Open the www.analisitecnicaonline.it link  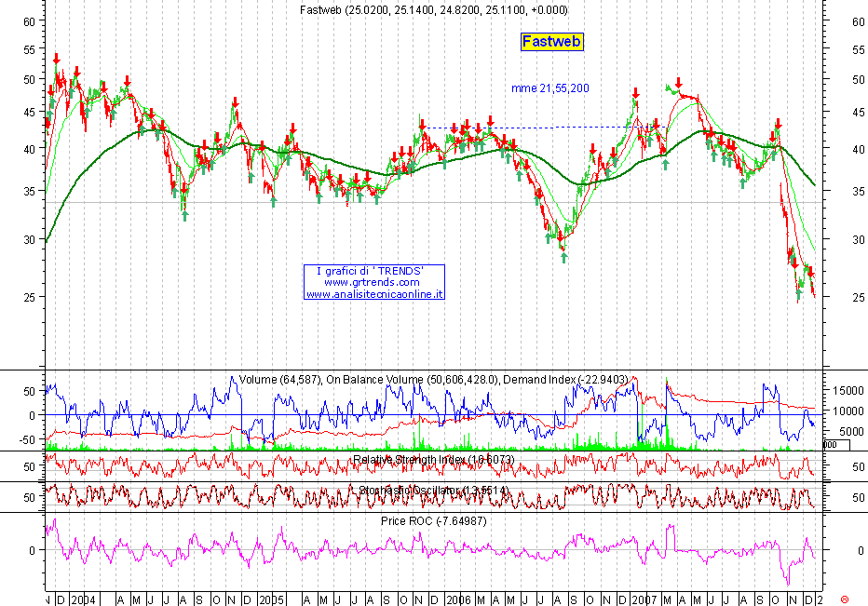pos(374,294)
